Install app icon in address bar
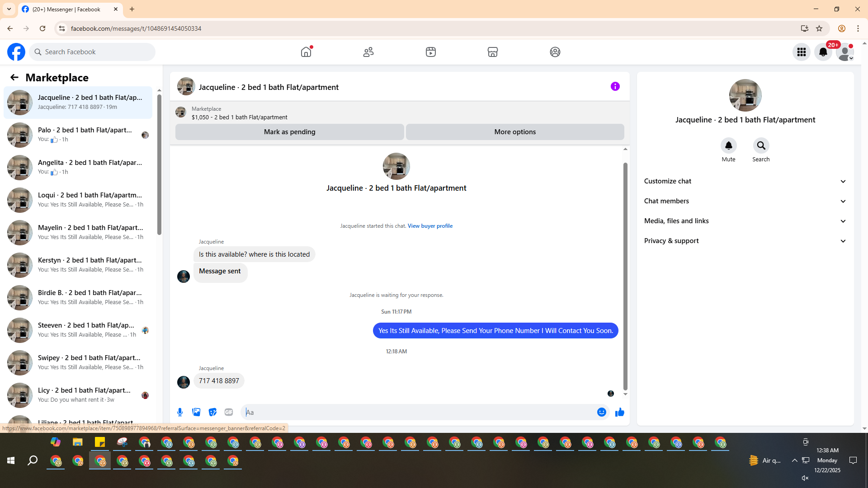Screen dimensions: 868x488 [x=804, y=28]
